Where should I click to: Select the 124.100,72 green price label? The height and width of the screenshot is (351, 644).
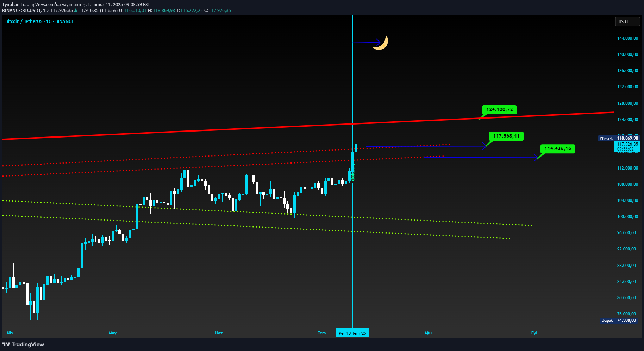point(499,110)
